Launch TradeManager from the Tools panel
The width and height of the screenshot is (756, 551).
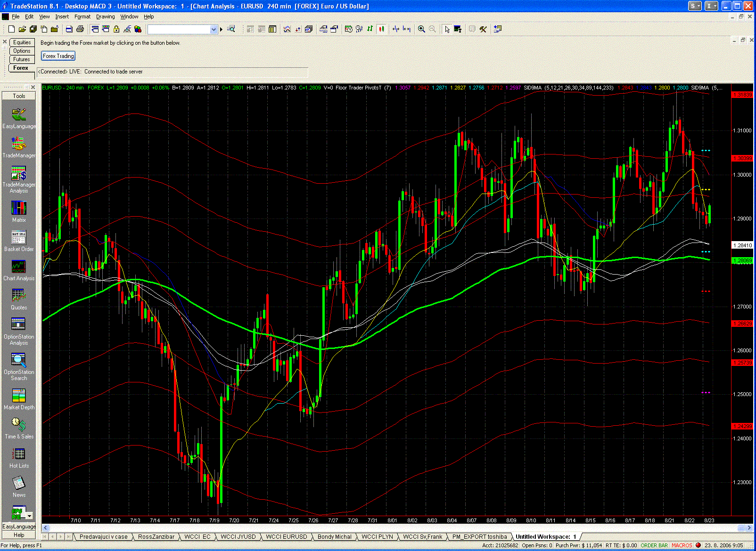(x=19, y=147)
